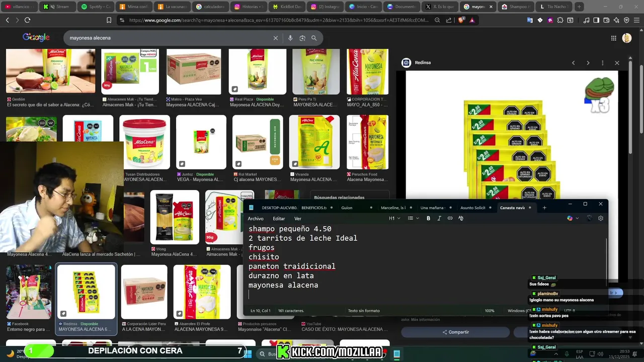Viewport: 644px width, 362px height.
Task: Toggle italic formatting in Notepad
Action: pyautogui.click(x=439, y=218)
